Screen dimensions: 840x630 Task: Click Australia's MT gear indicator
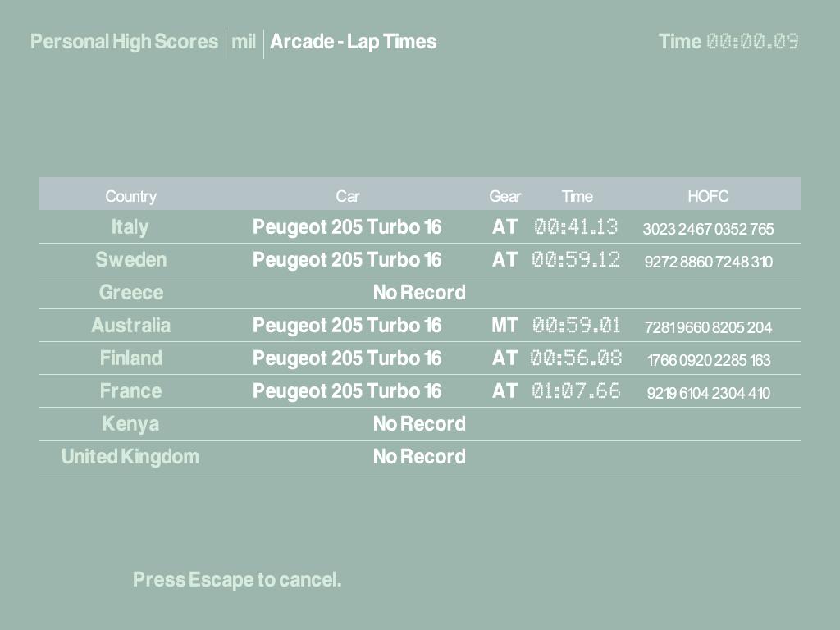tap(504, 326)
